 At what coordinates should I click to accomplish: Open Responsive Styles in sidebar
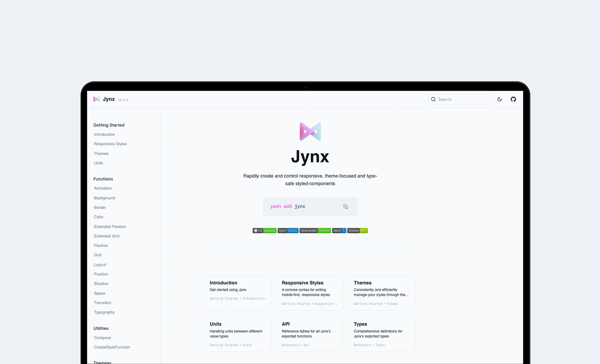(110, 144)
